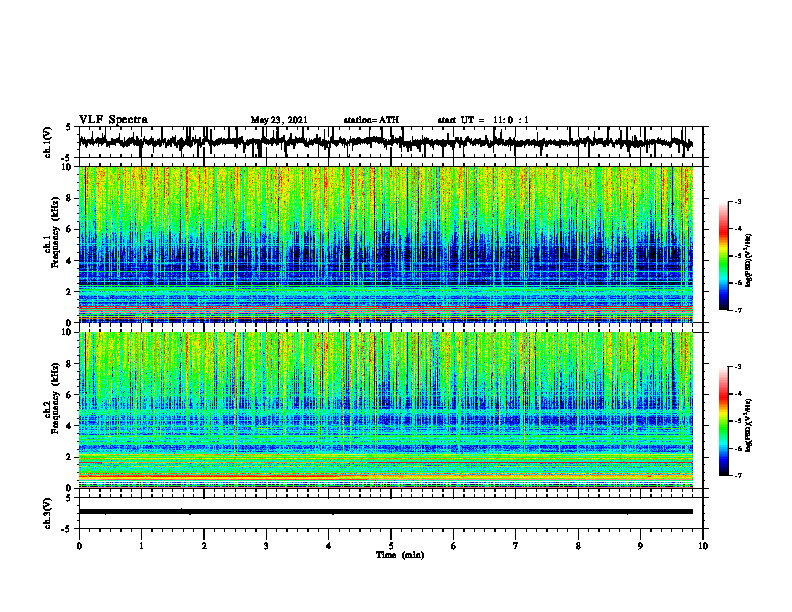This screenshot has height=612, width=792.
Task: Click the ch.1 frequency tick label "6"
Action: click(70, 229)
